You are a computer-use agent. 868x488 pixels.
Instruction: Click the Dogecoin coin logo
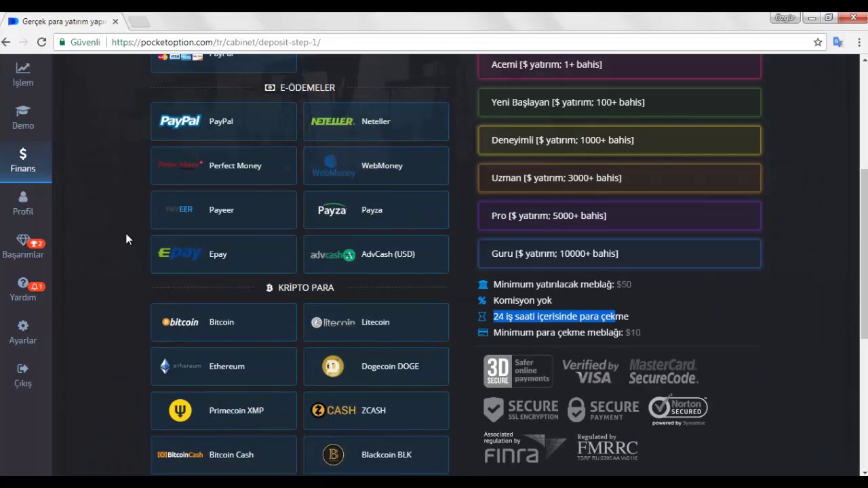332,367
